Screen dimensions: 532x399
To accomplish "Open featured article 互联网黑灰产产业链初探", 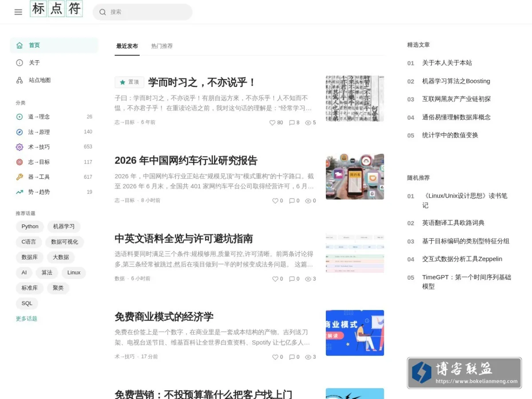I will (x=457, y=99).
